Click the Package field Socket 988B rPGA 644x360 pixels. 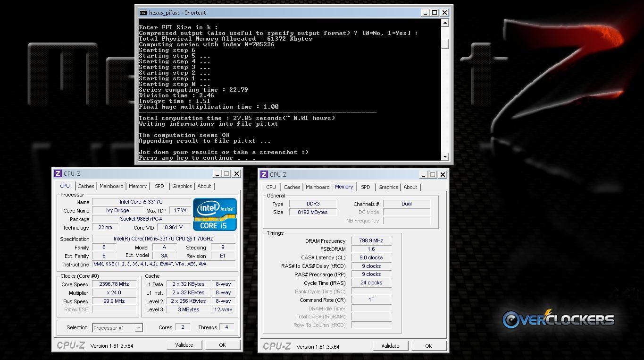141,219
